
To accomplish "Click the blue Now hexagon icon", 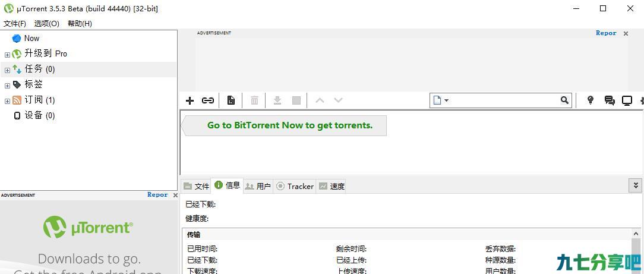I will click(17, 38).
